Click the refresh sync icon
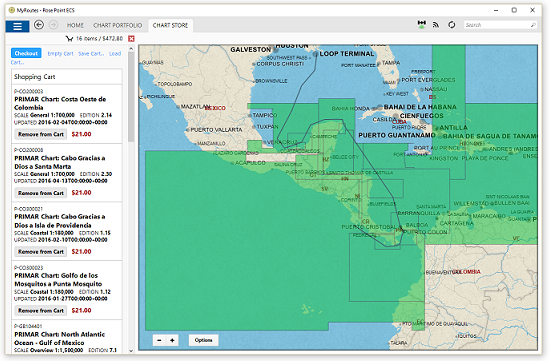This screenshot has width=551, height=361. click(x=452, y=25)
